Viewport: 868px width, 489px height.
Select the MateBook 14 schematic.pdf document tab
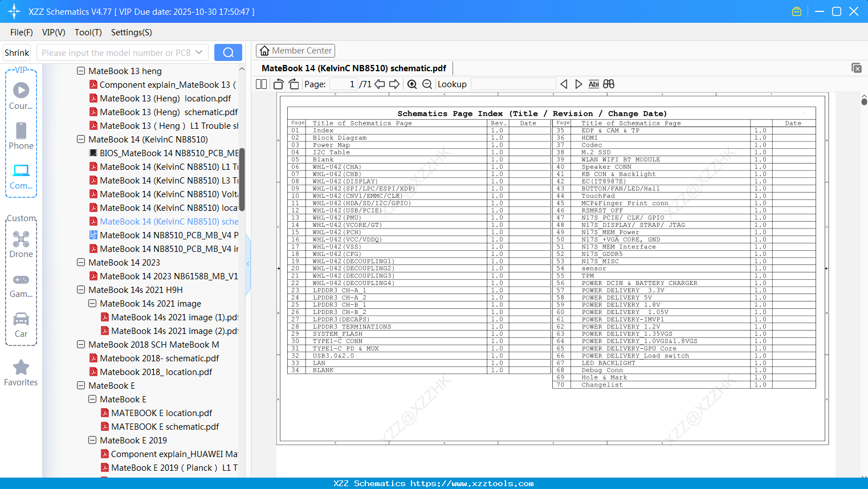coord(354,68)
